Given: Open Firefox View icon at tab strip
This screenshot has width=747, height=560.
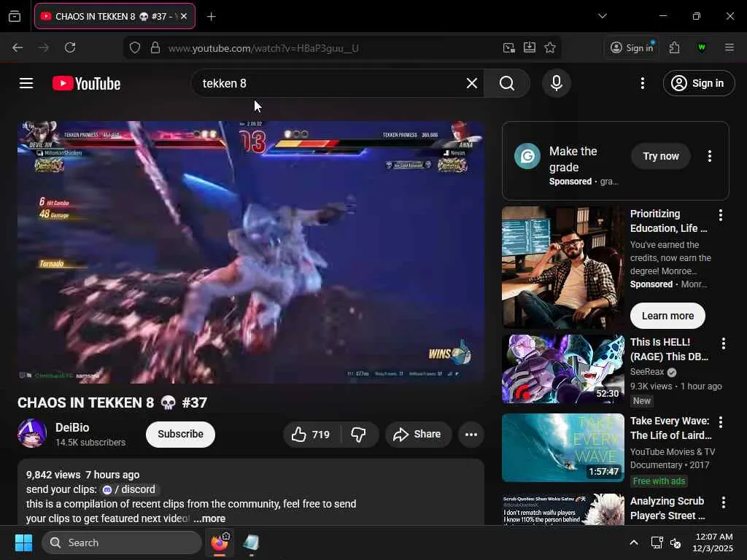Looking at the screenshot, I should (x=15, y=17).
